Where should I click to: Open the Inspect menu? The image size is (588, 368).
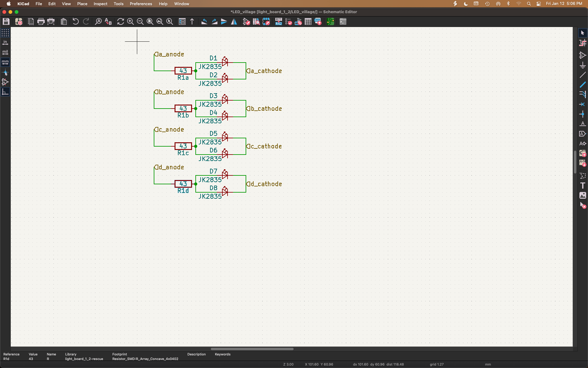point(100,4)
